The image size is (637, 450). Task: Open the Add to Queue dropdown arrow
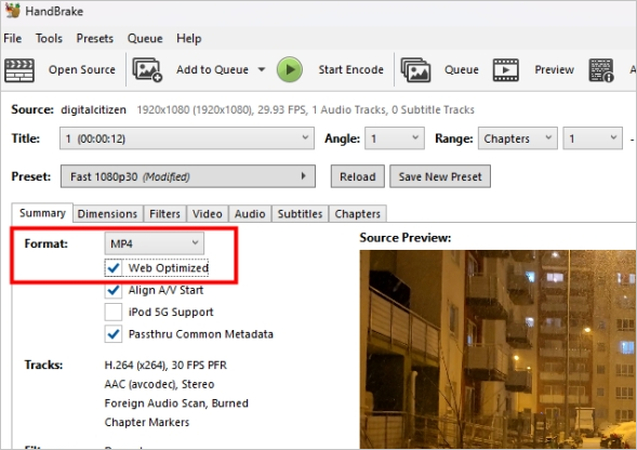click(x=262, y=70)
